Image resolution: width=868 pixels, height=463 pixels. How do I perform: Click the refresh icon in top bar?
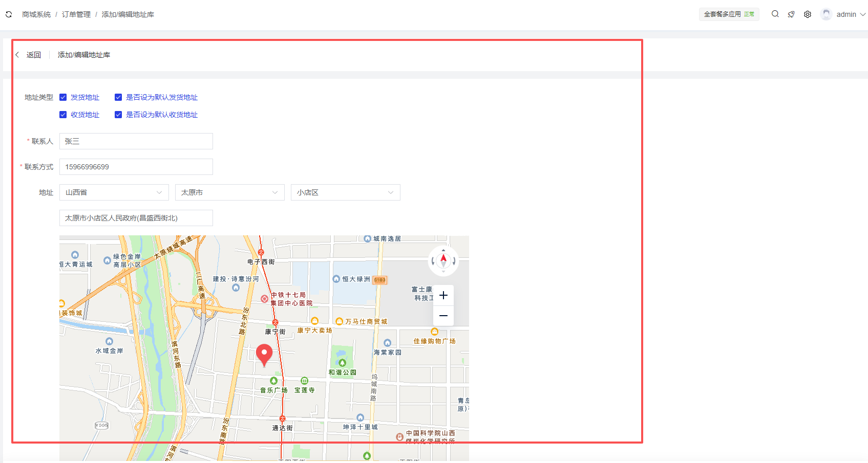[9, 14]
